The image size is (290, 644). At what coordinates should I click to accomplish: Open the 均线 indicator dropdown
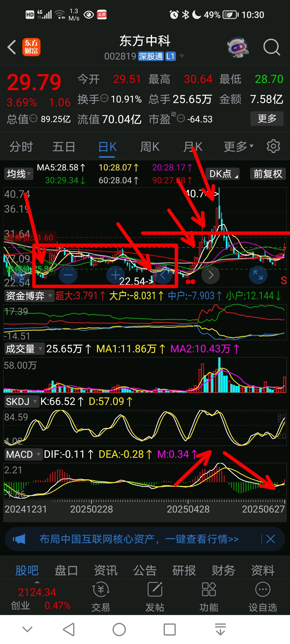(x=19, y=174)
